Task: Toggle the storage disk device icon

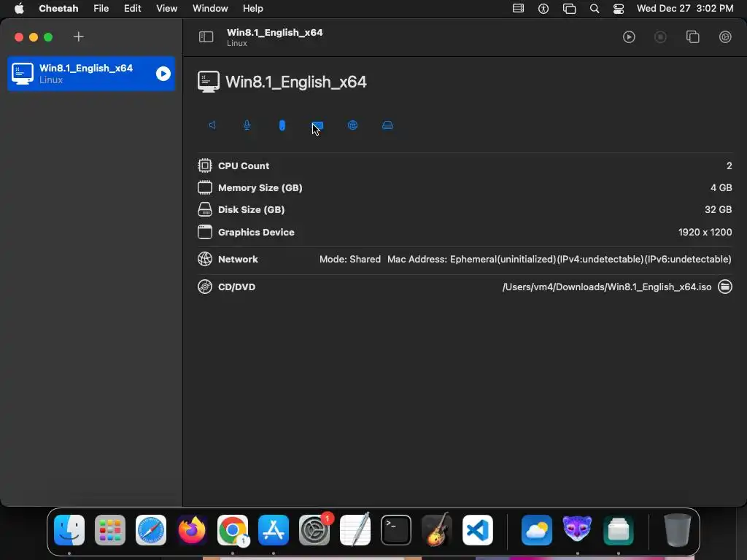Action: pyautogui.click(x=388, y=125)
